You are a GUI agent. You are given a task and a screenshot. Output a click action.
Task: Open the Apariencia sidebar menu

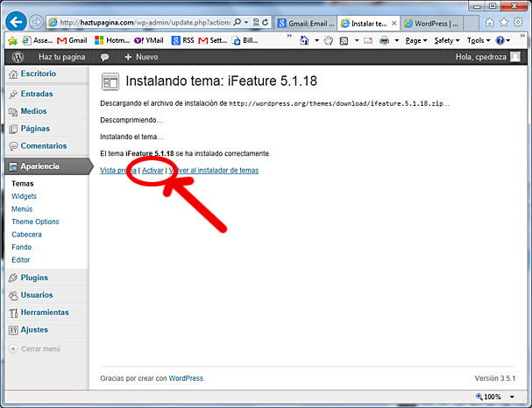click(48, 166)
